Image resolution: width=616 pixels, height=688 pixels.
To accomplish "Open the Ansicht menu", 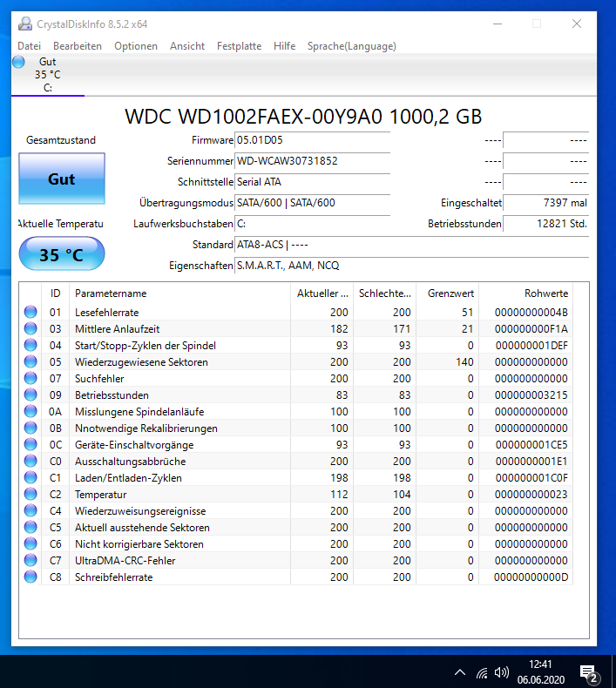I will [x=187, y=46].
